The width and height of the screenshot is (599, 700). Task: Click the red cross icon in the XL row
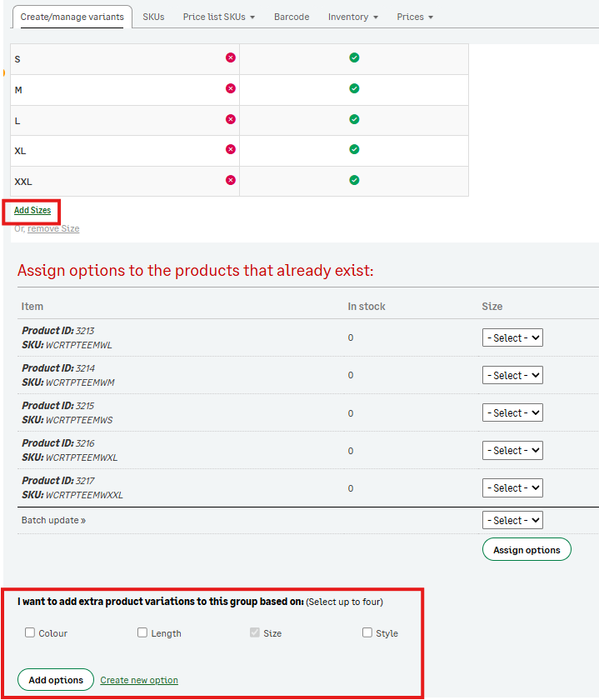coord(230,149)
